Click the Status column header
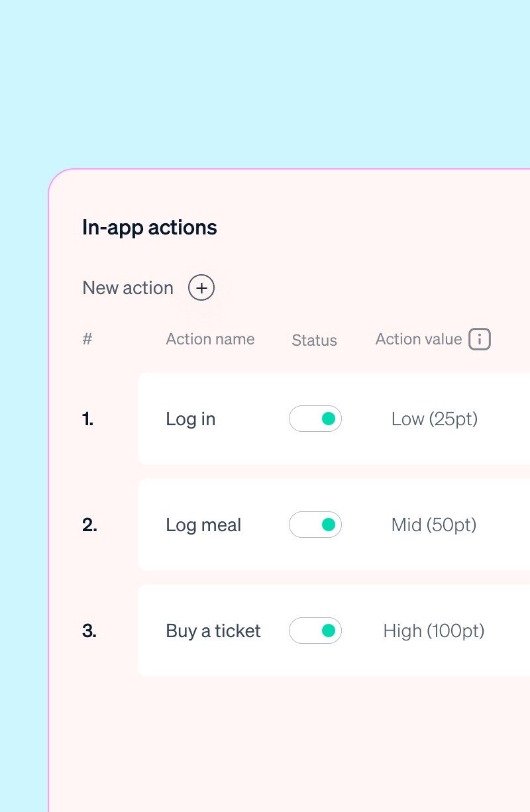Viewport: 530px width, 812px height. click(315, 340)
